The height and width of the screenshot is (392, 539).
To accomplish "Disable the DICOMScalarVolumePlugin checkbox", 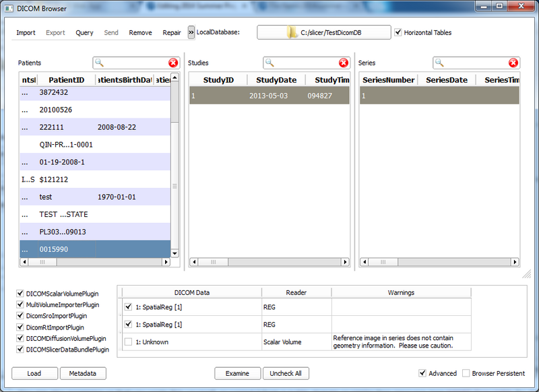I will point(20,294).
